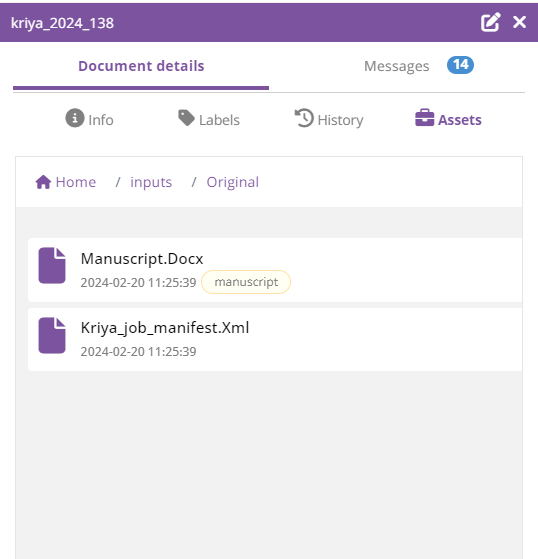This screenshot has width=538, height=559.
Task: Switch to the Document details tab
Action: [x=141, y=66]
